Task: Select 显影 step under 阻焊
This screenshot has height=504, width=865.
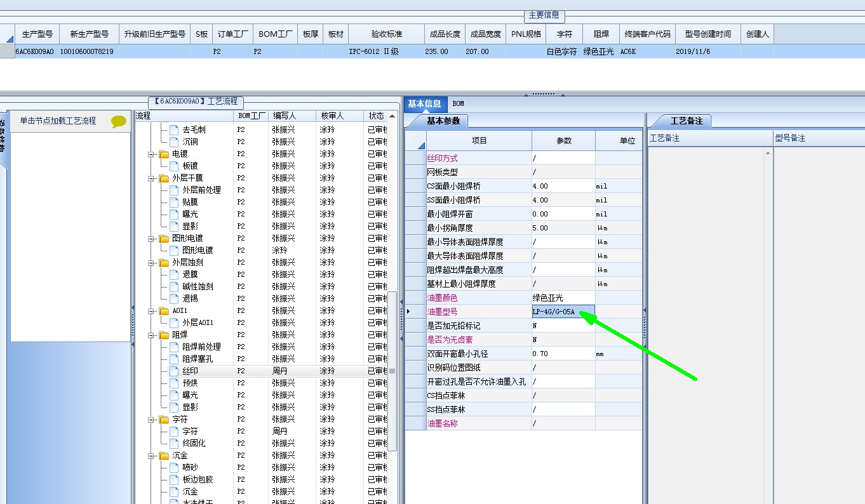Action: coord(190,407)
